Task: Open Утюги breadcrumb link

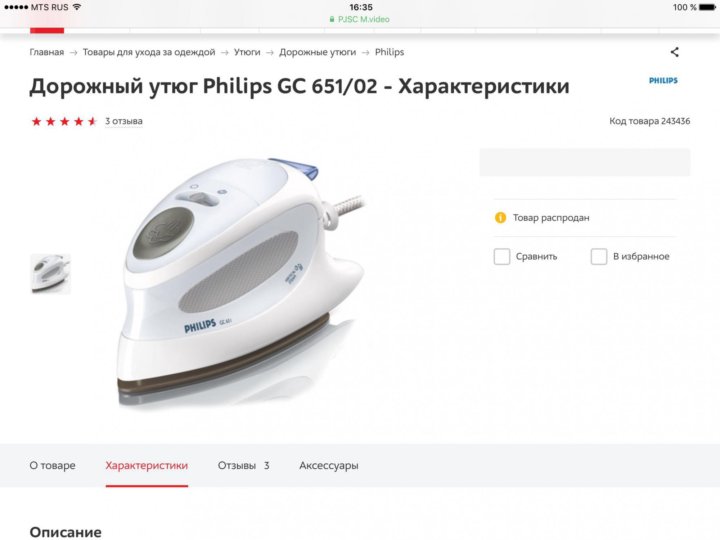Action: [x=247, y=52]
